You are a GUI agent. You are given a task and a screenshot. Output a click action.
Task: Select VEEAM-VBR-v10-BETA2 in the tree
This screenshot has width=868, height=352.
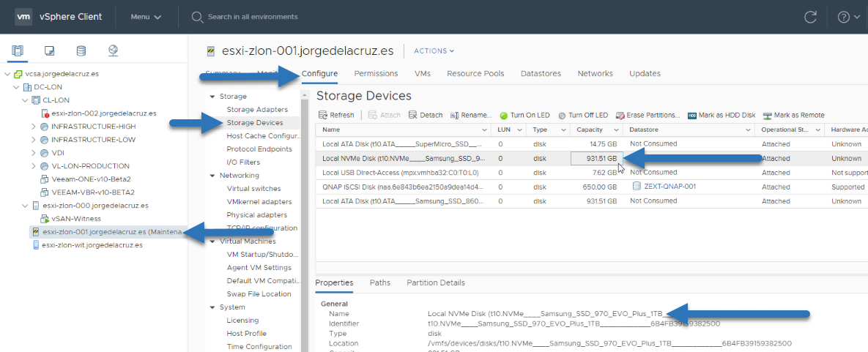(92, 192)
